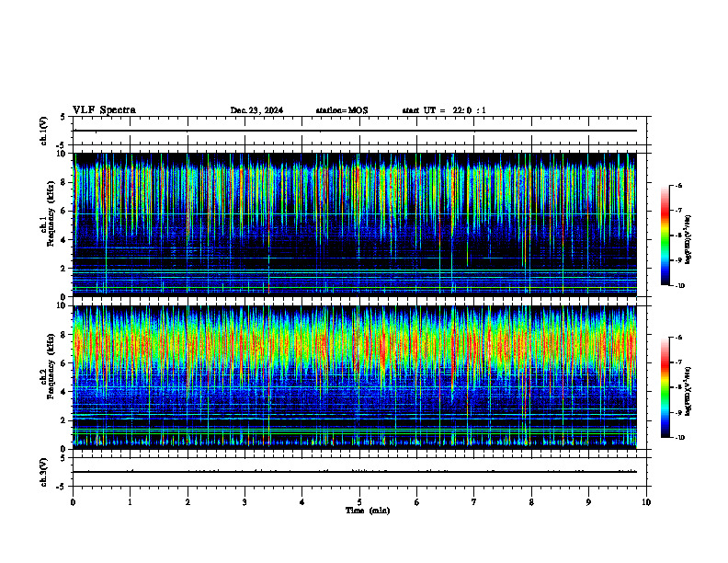Screen dimensions: 728x563
Task: Click the 'ch.3(V)' axis label at bottom
Action: tap(43, 472)
